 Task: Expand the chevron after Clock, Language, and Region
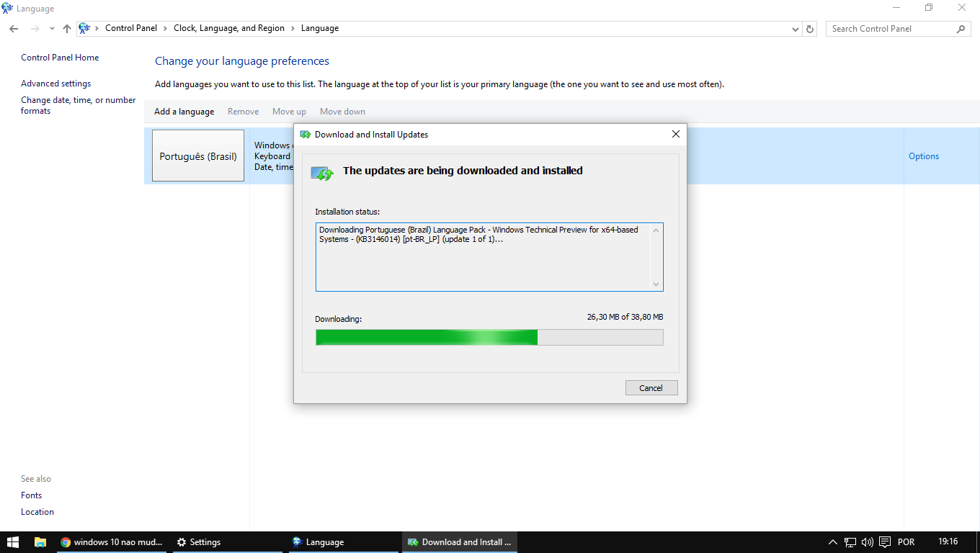click(293, 28)
